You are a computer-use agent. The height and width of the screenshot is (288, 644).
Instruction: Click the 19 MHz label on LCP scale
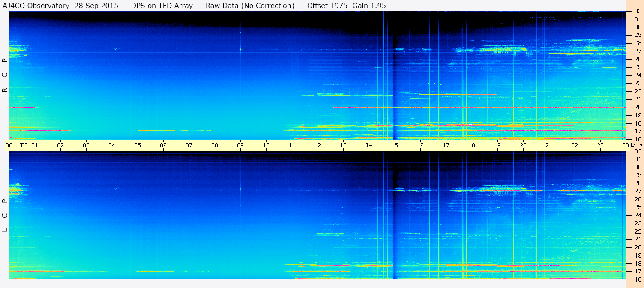pos(638,255)
